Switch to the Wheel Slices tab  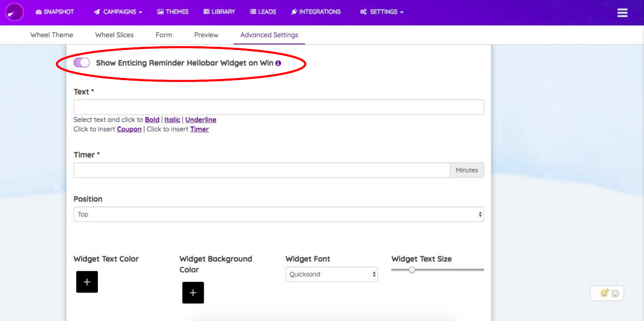click(114, 34)
